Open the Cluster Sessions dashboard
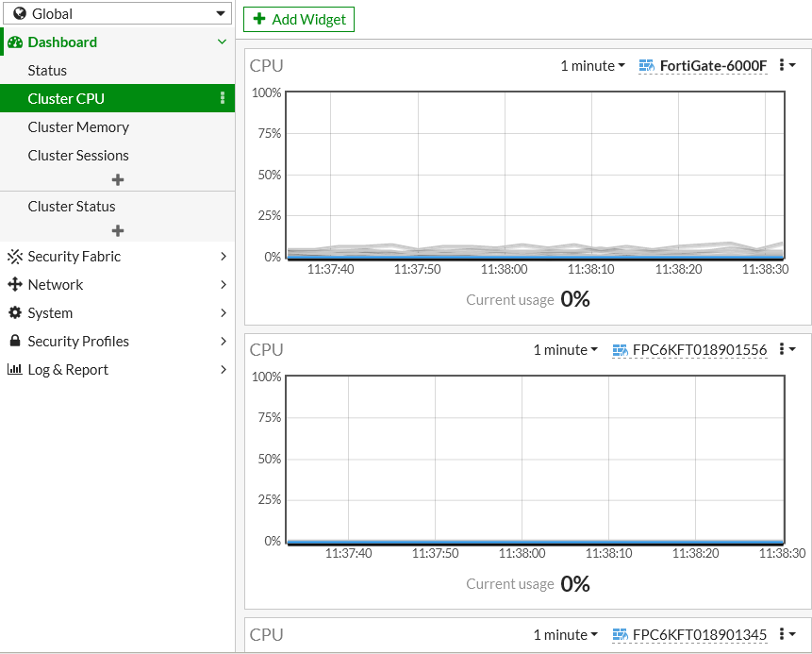812x654 pixels. [x=78, y=156]
